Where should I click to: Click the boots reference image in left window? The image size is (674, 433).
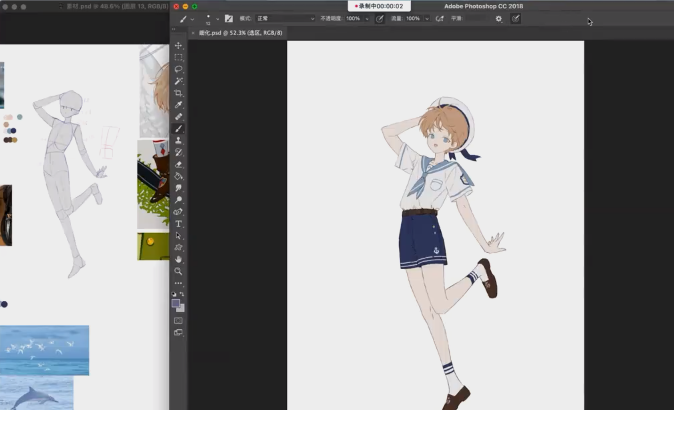(x=153, y=184)
